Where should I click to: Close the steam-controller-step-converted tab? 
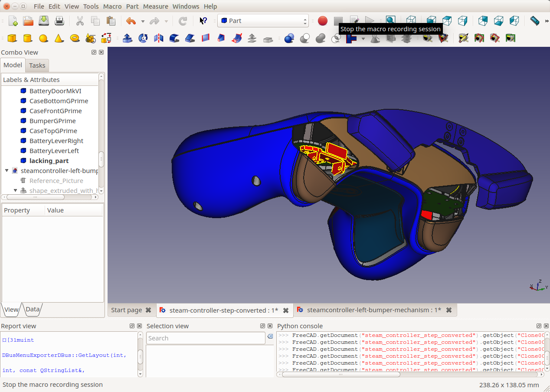point(286,310)
